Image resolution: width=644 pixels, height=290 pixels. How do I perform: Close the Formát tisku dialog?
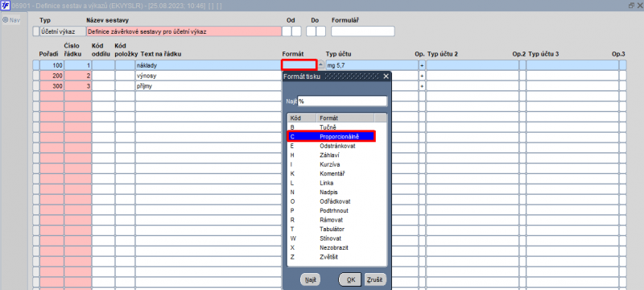point(386,77)
